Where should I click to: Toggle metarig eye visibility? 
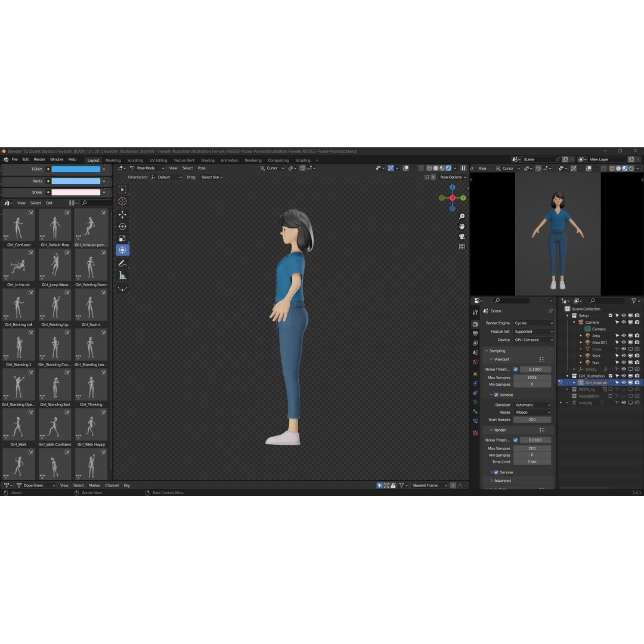pyautogui.click(x=624, y=403)
